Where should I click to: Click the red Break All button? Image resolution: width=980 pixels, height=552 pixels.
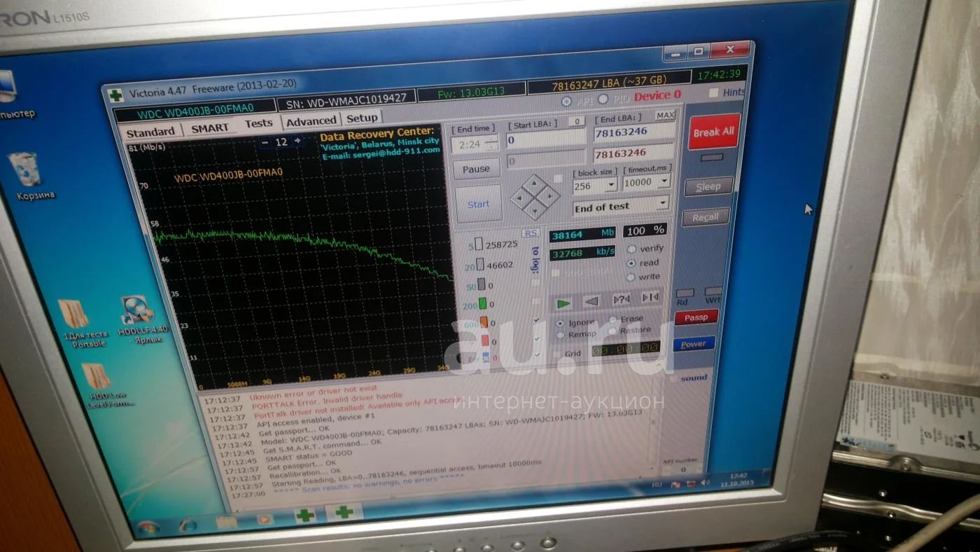(713, 131)
